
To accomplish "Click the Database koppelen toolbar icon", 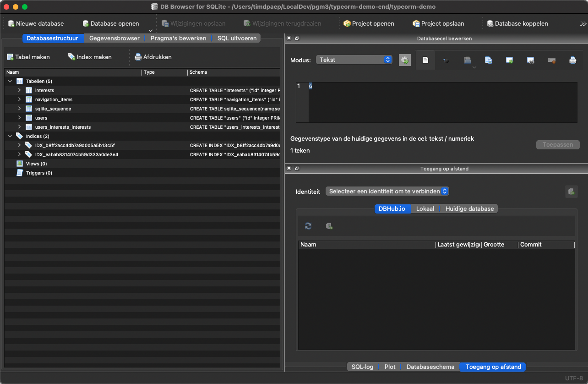I will [490, 23].
